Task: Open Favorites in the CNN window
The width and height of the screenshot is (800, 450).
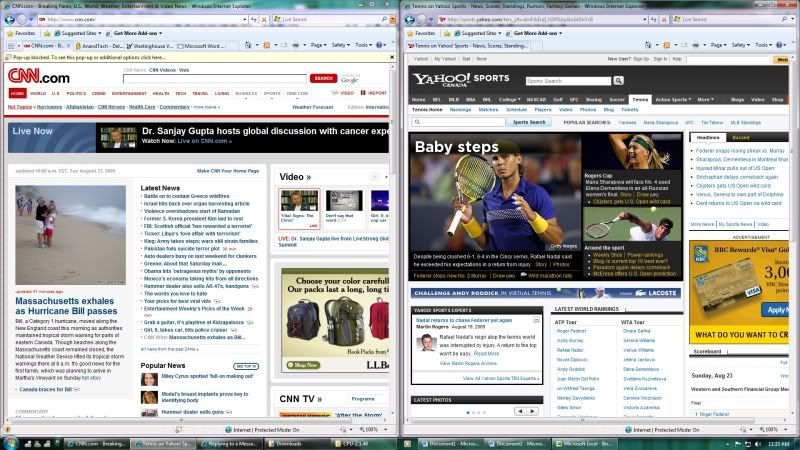Action: pyautogui.click(x=21, y=33)
